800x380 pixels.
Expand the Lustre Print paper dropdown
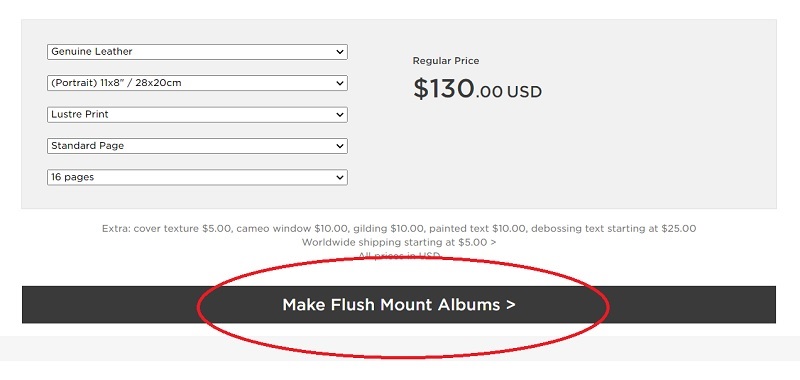coord(197,115)
